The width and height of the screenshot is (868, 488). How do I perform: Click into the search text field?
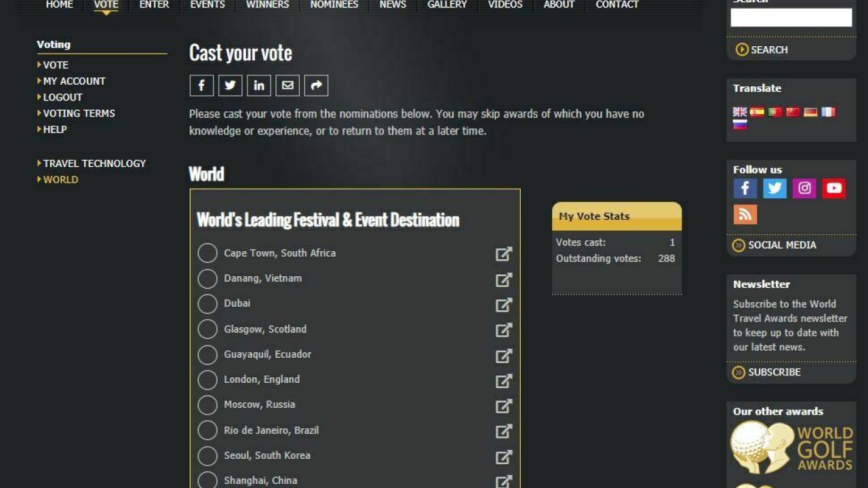[791, 18]
